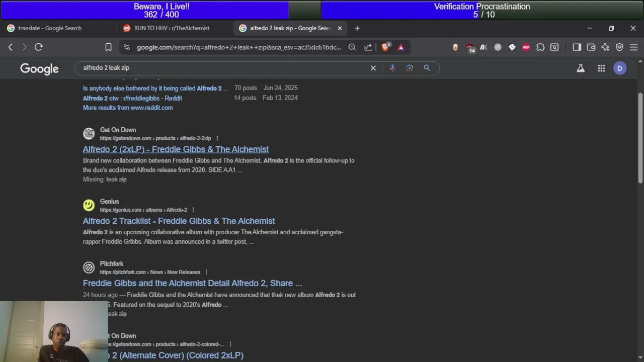Click the genius.com albums breadcrumb URL
This screenshot has width=644, height=362.
point(143,210)
